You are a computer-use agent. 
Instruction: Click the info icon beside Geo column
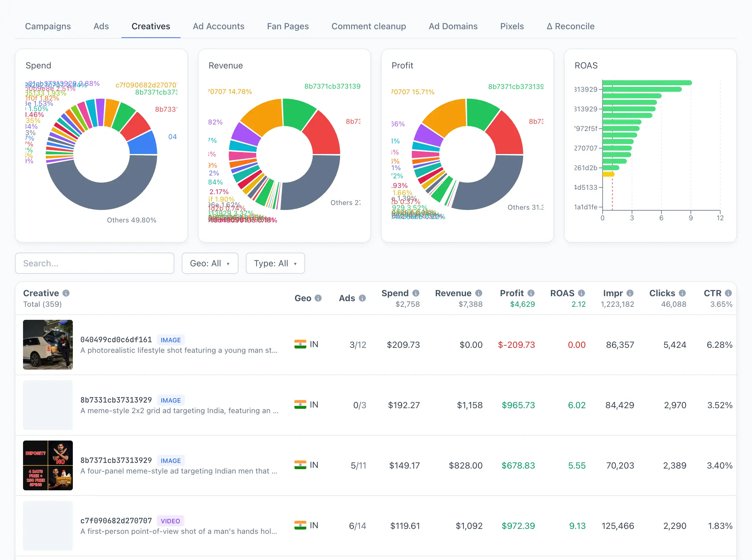point(318,298)
